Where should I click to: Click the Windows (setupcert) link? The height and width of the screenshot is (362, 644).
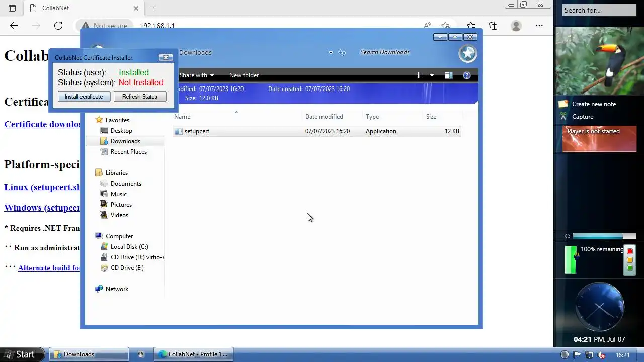click(42, 208)
